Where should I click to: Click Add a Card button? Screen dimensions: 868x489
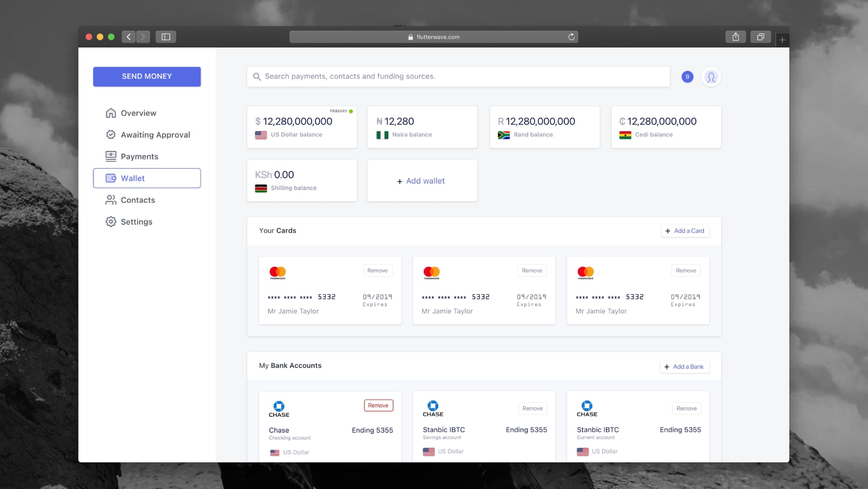pyautogui.click(x=685, y=231)
